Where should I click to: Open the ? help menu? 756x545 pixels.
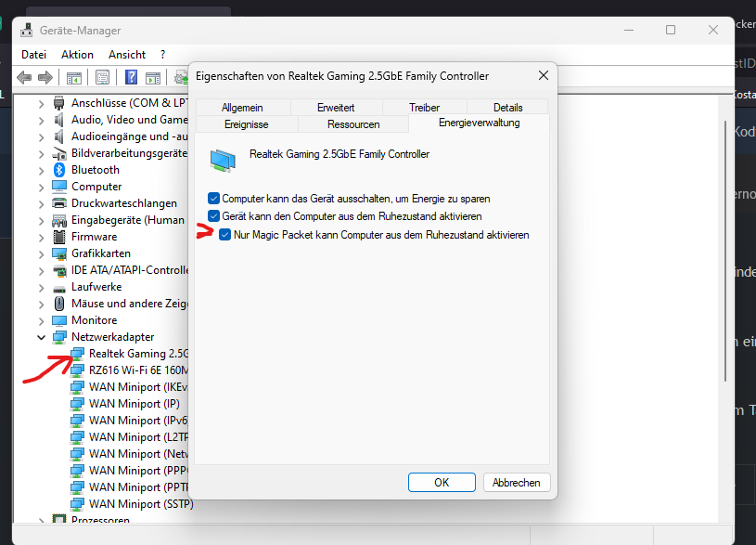coord(163,55)
